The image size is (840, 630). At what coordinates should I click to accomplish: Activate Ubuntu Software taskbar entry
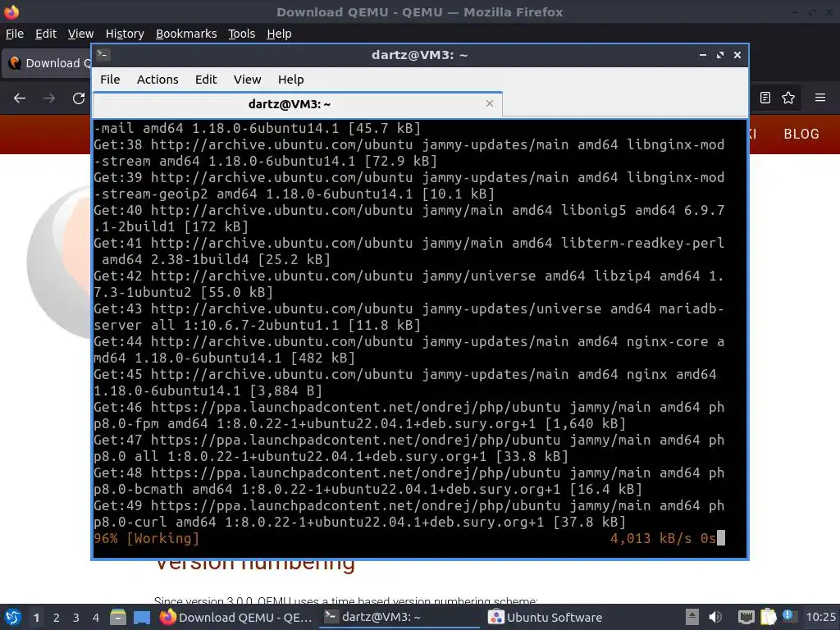546,617
